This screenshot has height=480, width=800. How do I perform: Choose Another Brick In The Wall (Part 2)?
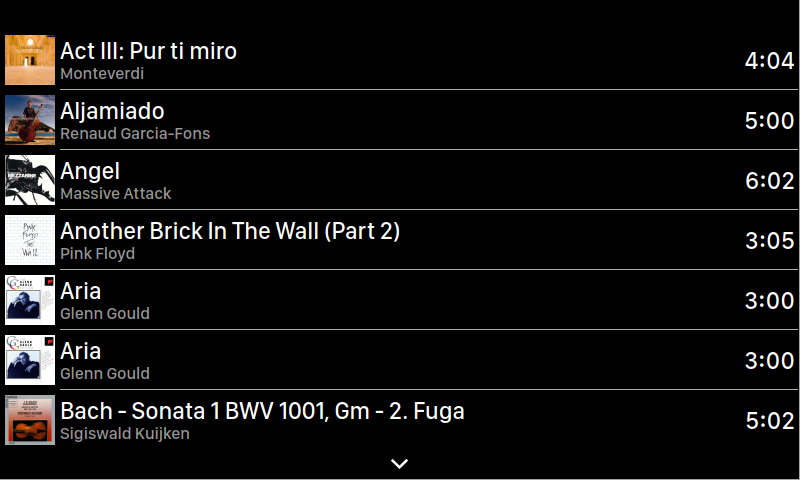coord(230,231)
